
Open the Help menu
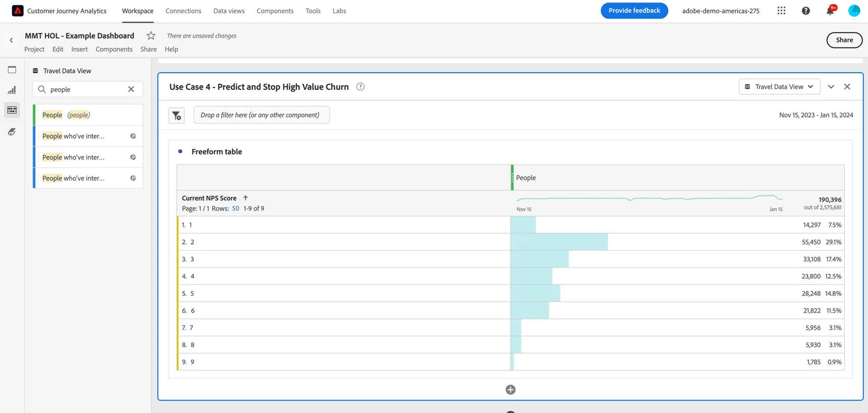(x=171, y=49)
